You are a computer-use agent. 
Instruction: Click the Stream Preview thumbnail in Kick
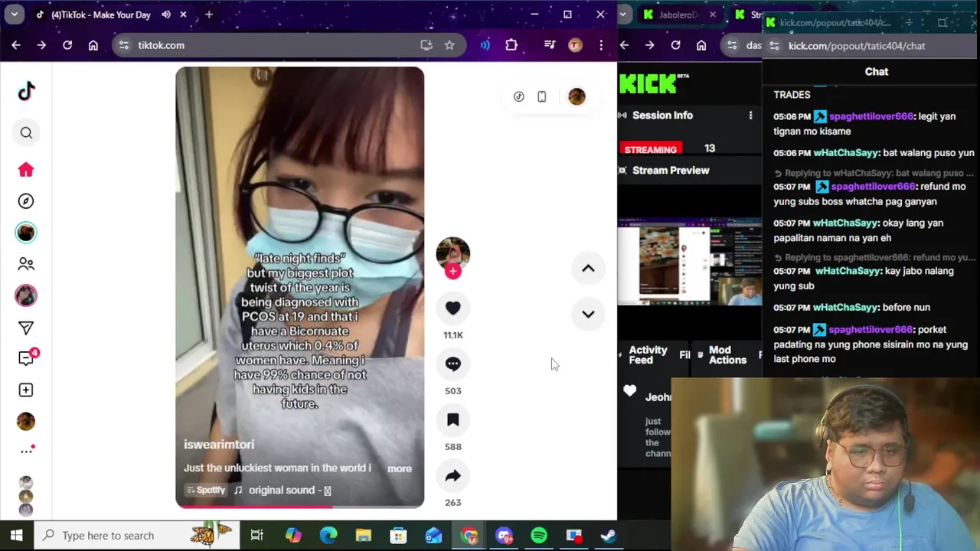click(x=690, y=261)
